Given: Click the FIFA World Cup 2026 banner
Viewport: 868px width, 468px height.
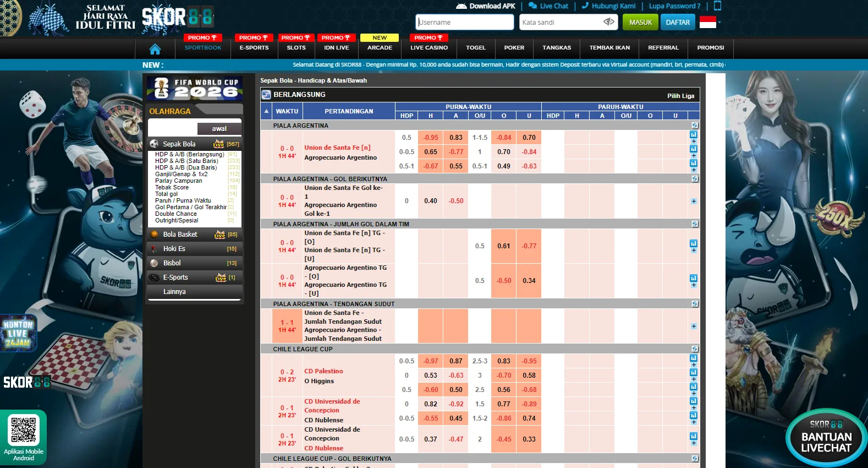Looking at the screenshot, I should [x=195, y=88].
